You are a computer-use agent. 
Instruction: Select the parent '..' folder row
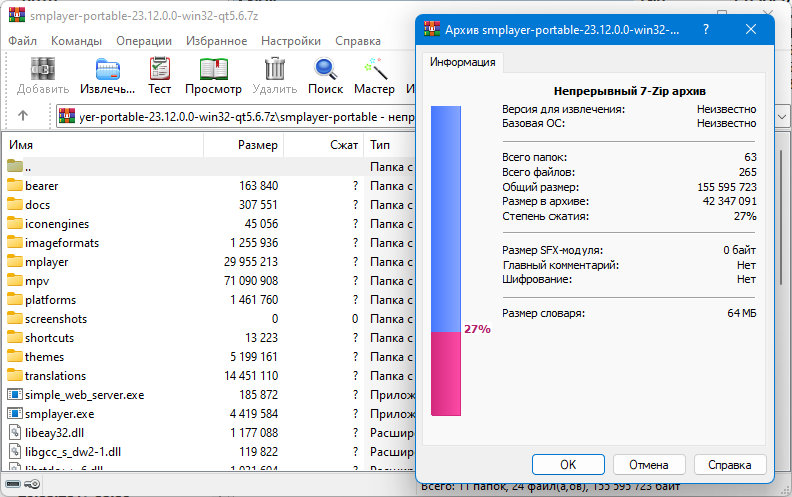208,167
